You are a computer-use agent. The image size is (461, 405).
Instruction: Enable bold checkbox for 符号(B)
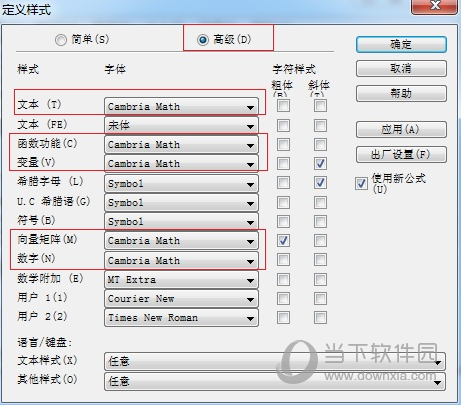[x=283, y=221]
